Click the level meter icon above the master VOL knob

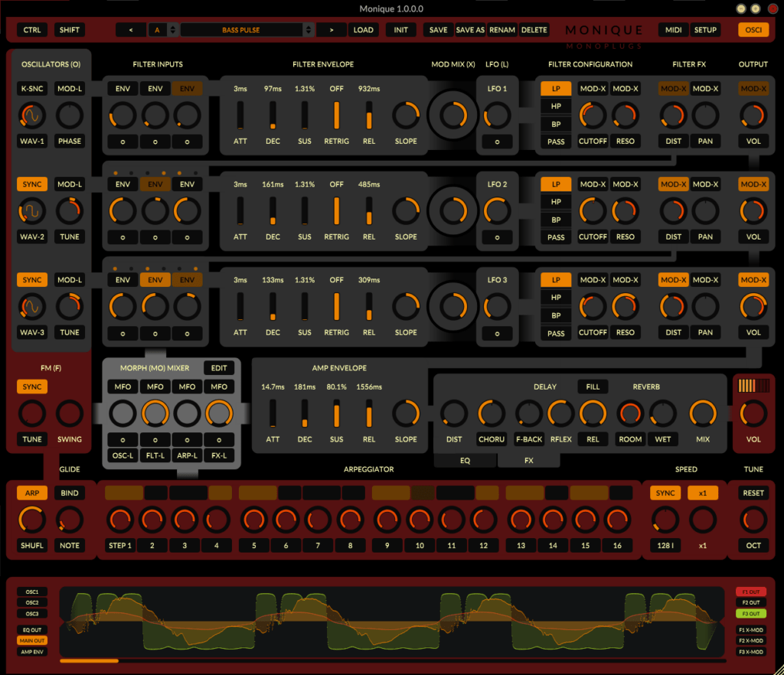click(x=753, y=386)
